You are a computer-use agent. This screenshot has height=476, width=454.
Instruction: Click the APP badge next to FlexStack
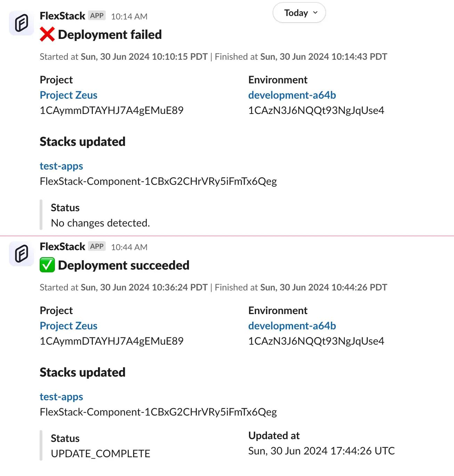coord(96,15)
